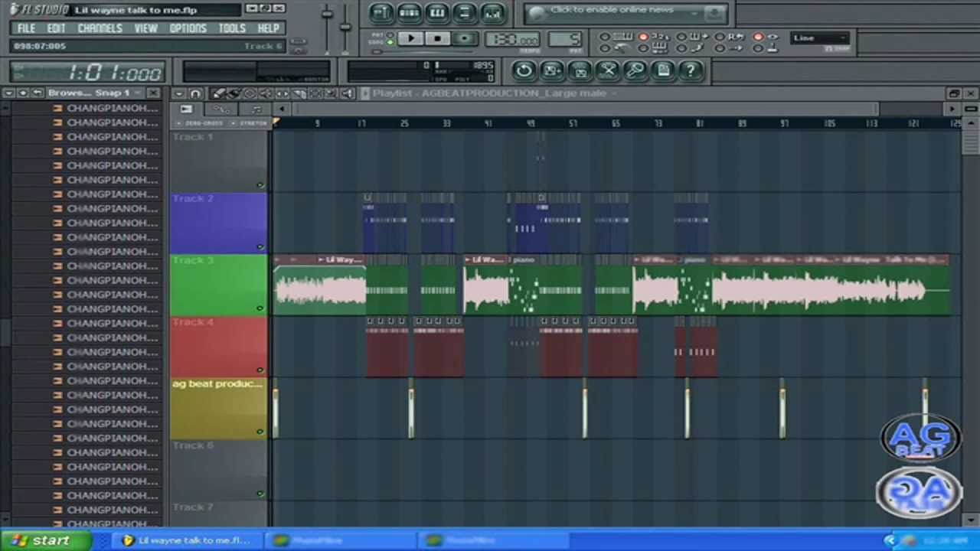Image resolution: width=980 pixels, height=551 pixels.
Task: Stop playback with the Stop button
Action: coord(437,38)
